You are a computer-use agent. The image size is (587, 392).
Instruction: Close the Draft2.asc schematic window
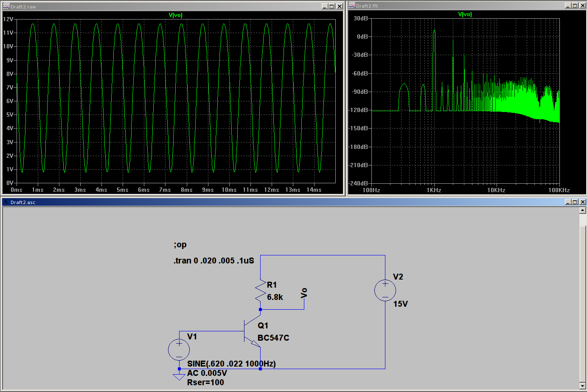(x=583, y=202)
